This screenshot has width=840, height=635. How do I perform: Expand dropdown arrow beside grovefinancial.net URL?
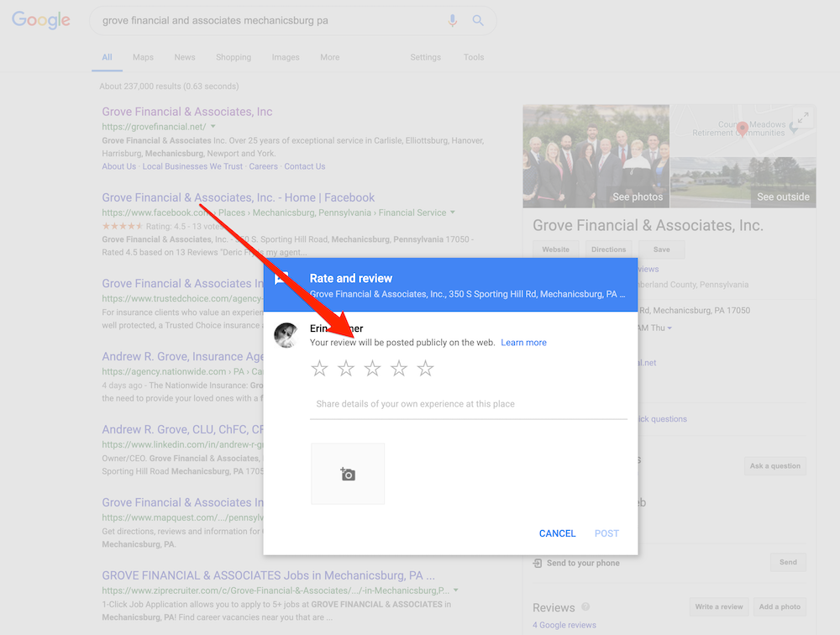213,127
